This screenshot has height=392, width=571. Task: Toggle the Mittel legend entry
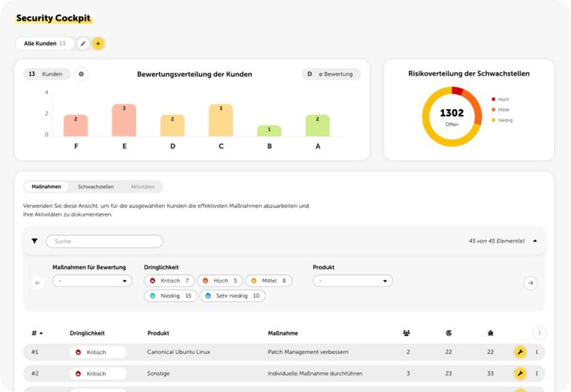tap(500, 110)
